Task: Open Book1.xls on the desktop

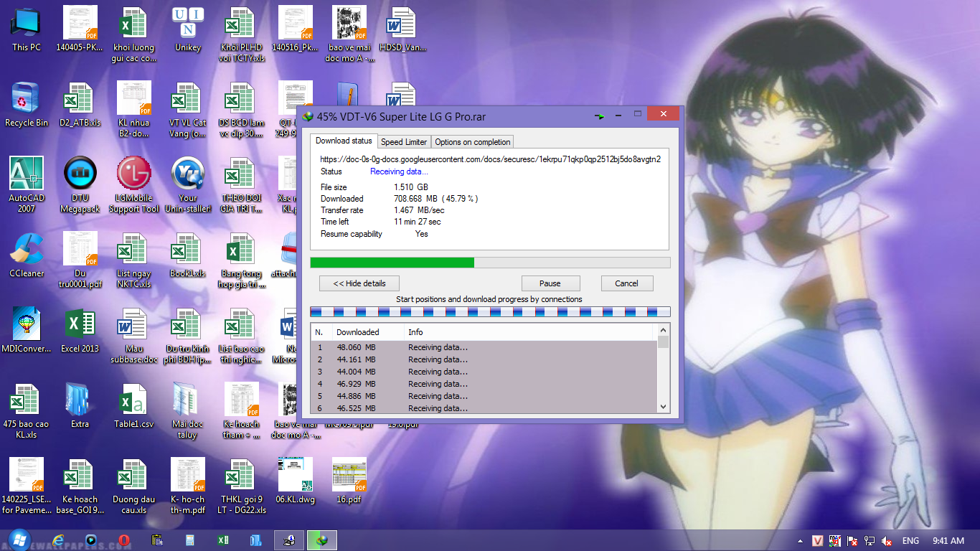Action: pos(188,255)
